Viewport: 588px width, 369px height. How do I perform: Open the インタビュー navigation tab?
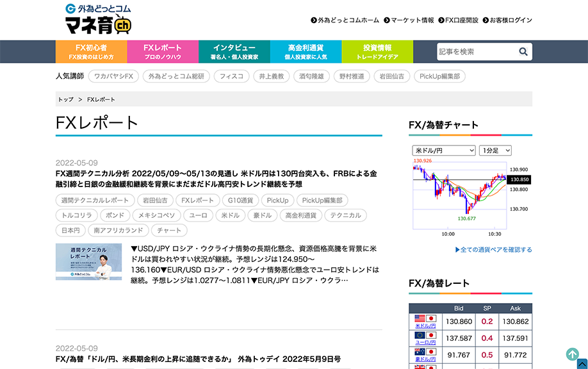click(x=234, y=52)
